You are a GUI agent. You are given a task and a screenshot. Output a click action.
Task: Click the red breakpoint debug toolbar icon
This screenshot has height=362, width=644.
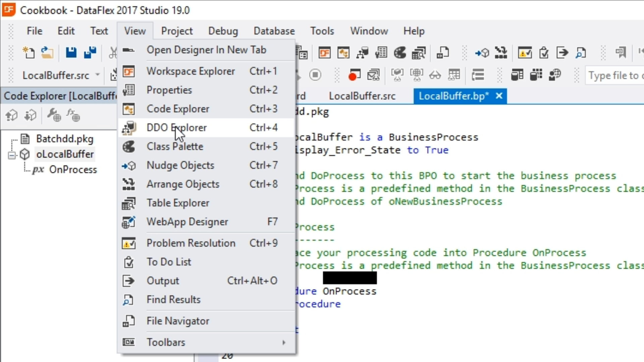point(354,75)
